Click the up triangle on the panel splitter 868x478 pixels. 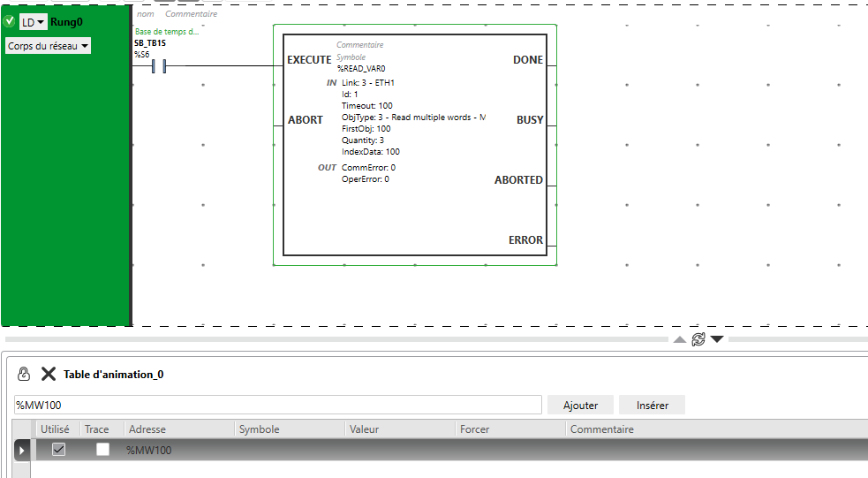tap(679, 339)
